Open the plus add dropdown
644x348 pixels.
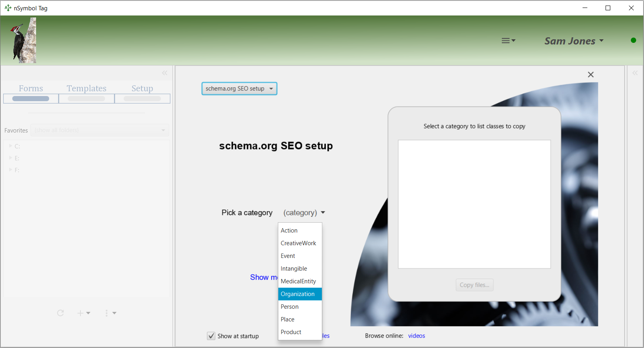pos(84,313)
